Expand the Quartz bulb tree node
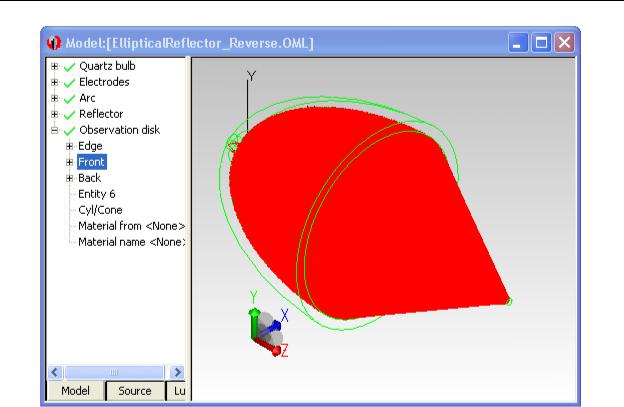The height and width of the screenshot is (407, 624). tap(55, 66)
